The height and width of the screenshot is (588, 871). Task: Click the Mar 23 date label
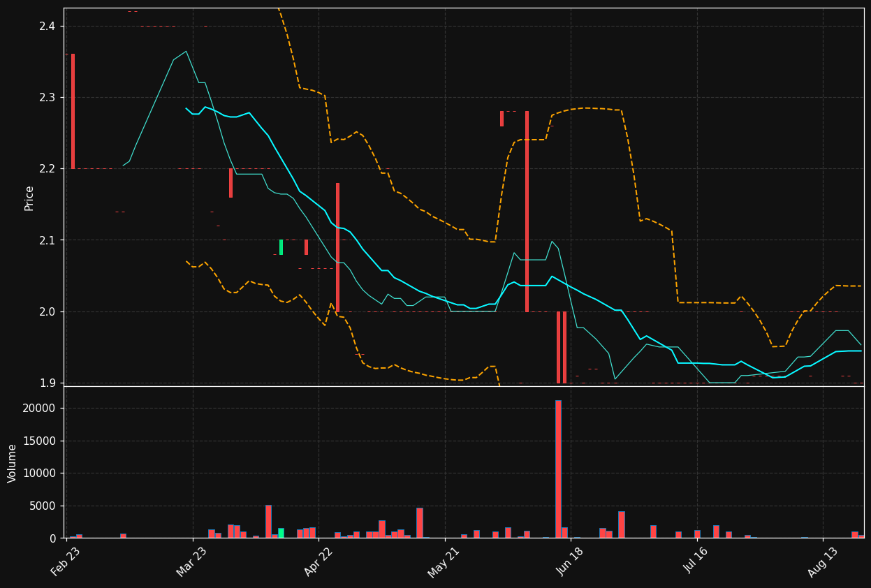click(191, 562)
